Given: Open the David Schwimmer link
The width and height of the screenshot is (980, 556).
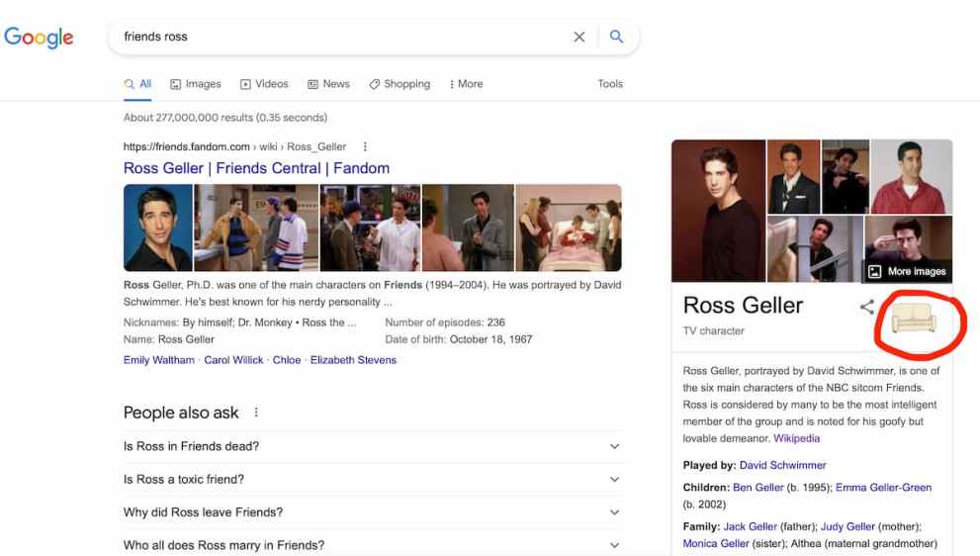Looking at the screenshot, I should coord(782,465).
